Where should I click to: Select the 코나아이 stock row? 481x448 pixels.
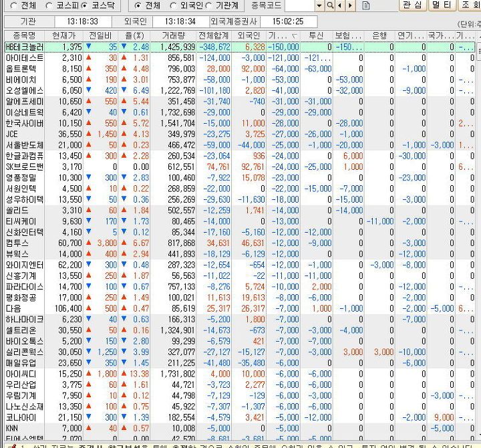click(240, 418)
